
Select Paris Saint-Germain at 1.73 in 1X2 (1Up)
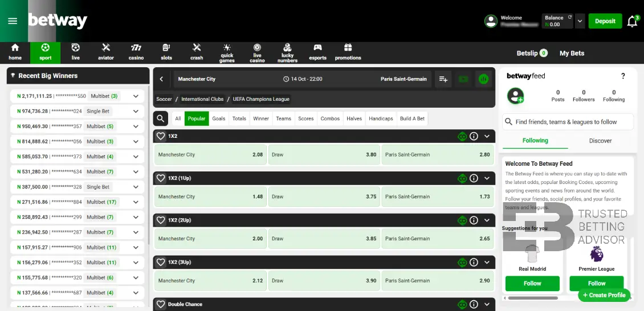tap(438, 197)
